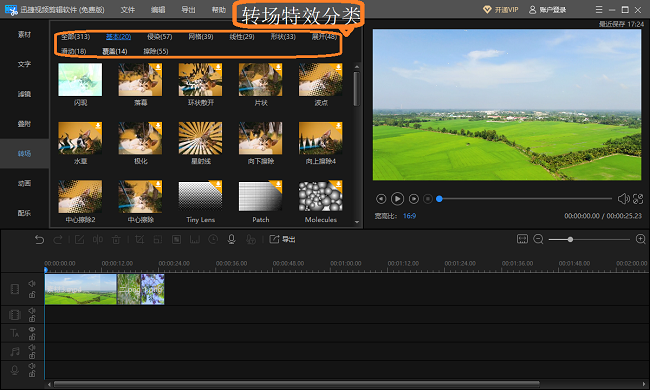The image size is (650, 390).
Task: Click the trash delete icon in toolbar
Action: 116,239
